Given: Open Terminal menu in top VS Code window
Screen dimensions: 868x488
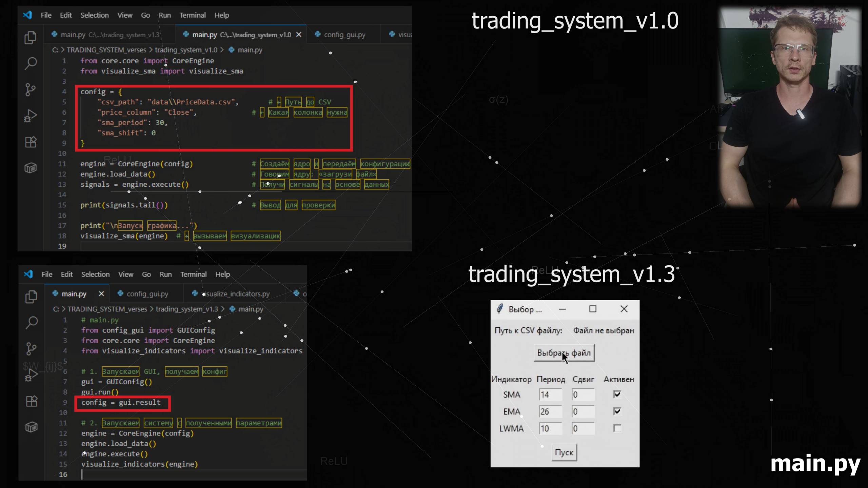Looking at the screenshot, I should pyautogui.click(x=192, y=15).
